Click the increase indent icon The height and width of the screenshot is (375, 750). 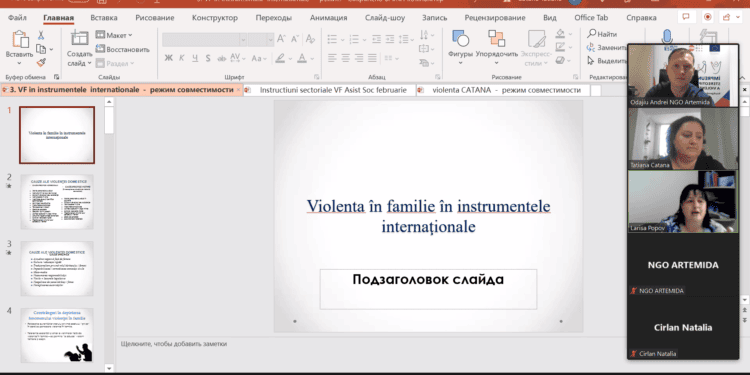pos(391,39)
